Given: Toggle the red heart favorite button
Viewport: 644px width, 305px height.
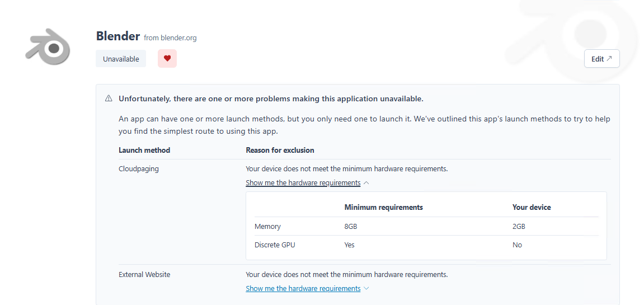Looking at the screenshot, I should [x=167, y=59].
